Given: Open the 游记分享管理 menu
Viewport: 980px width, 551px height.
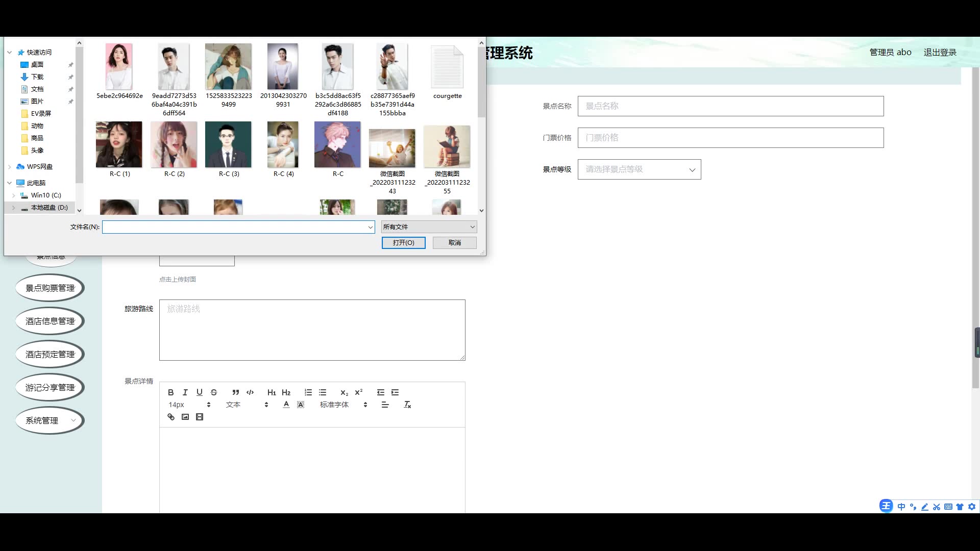Looking at the screenshot, I should coord(50,388).
